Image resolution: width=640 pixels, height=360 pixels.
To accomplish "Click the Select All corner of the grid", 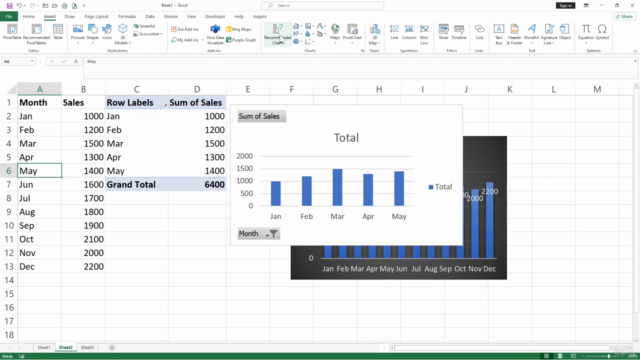I will point(9,89).
